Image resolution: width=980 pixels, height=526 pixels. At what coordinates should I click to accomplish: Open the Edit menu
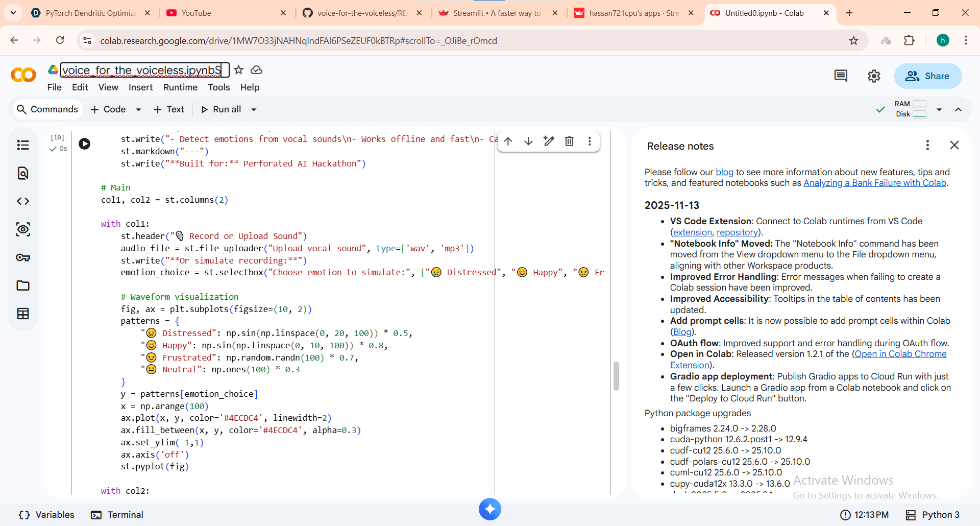80,87
